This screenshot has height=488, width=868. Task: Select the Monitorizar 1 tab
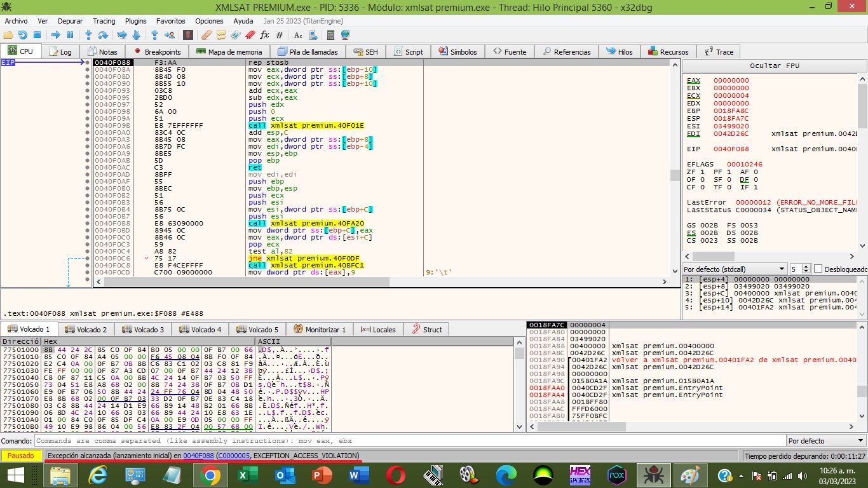pos(320,329)
